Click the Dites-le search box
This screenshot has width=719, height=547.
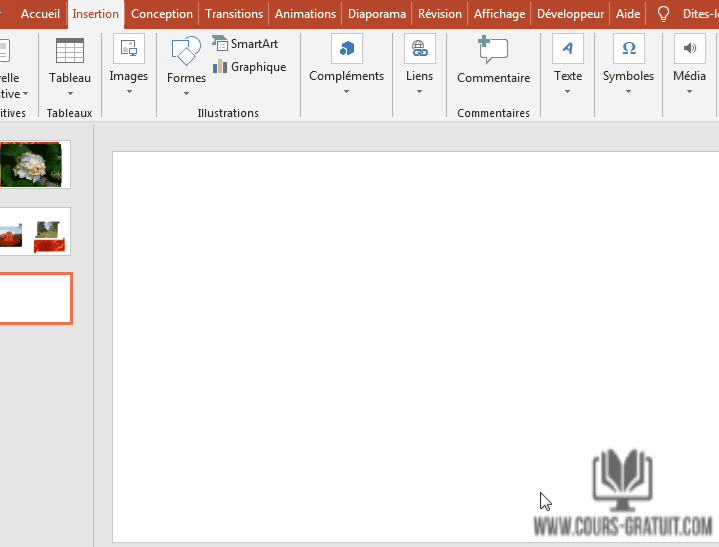(700, 14)
